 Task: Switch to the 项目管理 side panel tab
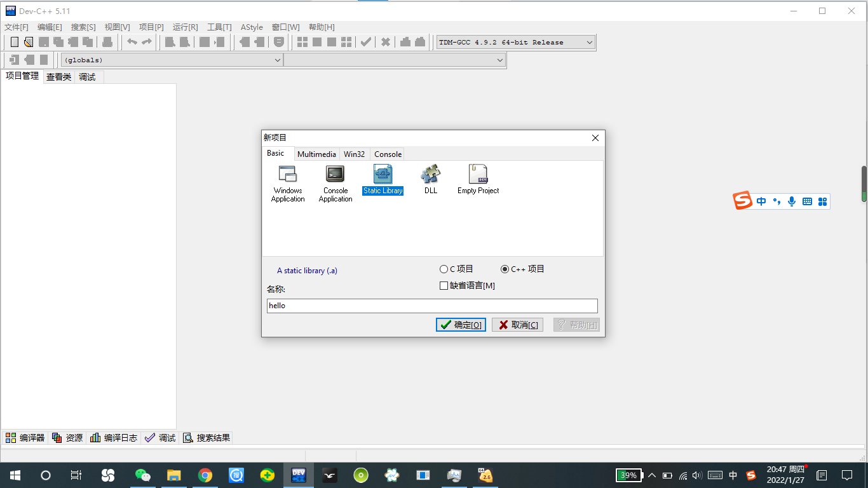[22, 76]
